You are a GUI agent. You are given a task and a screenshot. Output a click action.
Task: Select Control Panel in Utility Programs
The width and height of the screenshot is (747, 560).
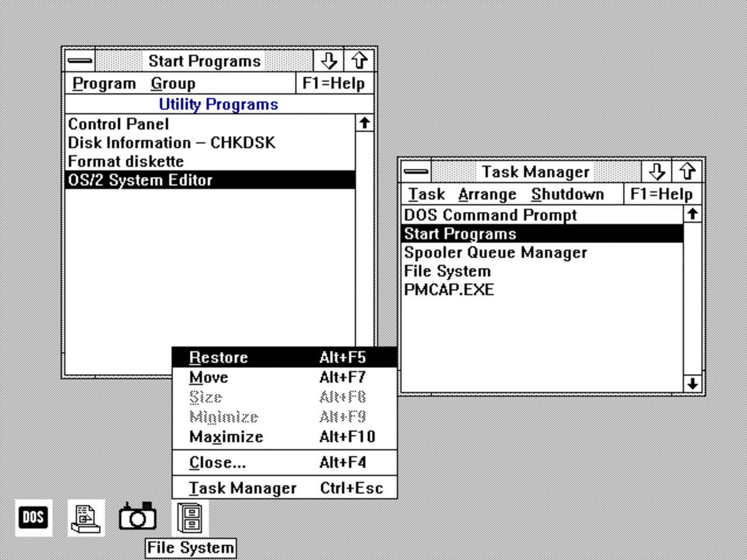click(x=210, y=124)
